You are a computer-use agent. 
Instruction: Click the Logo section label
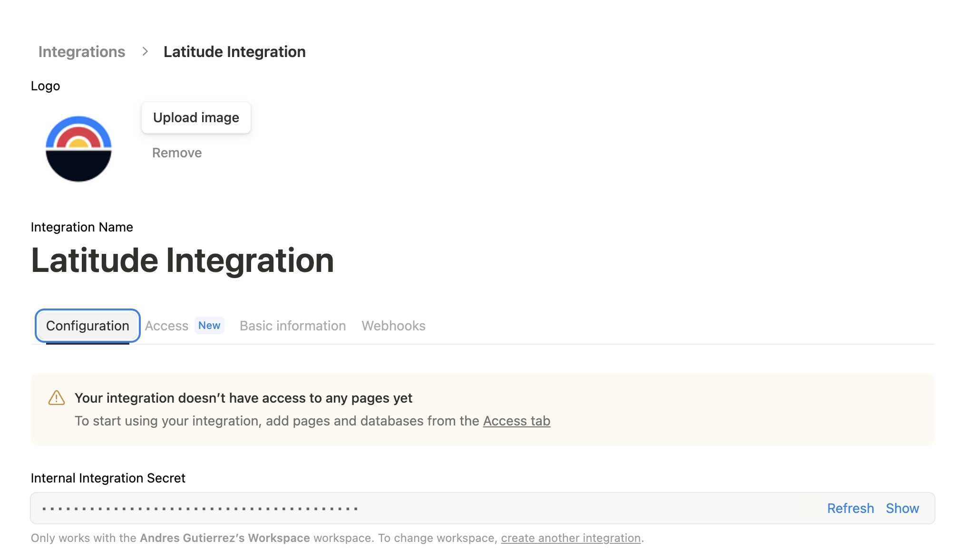45,86
